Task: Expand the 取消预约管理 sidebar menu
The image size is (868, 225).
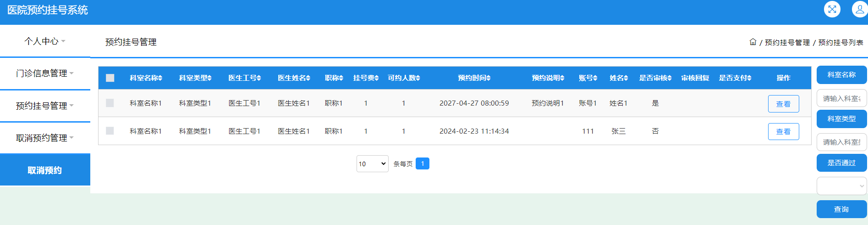Action: (45, 138)
